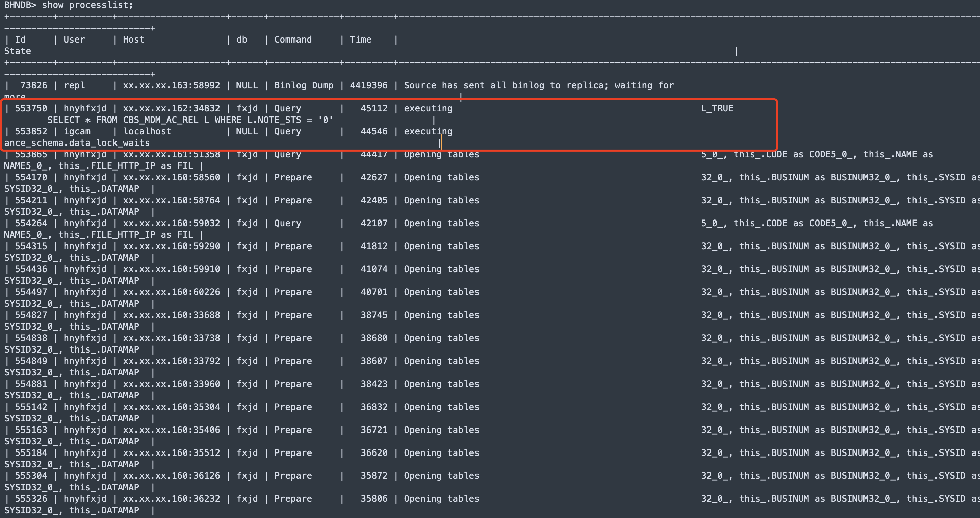This screenshot has width=980, height=518.
Task: Click the 'Command' column header
Action: point(292,40)
